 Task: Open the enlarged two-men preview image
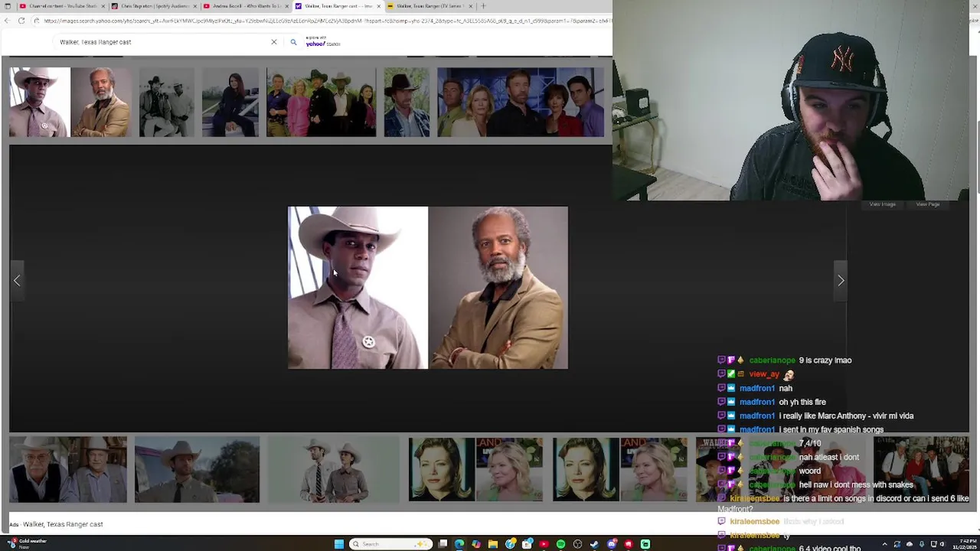point(428,288)
